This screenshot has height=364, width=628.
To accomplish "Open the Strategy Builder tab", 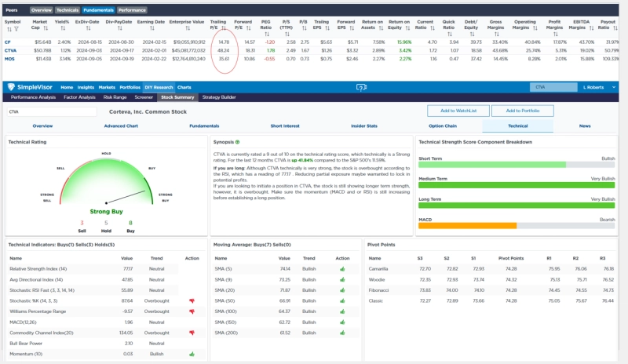I will tap(218, 97).
